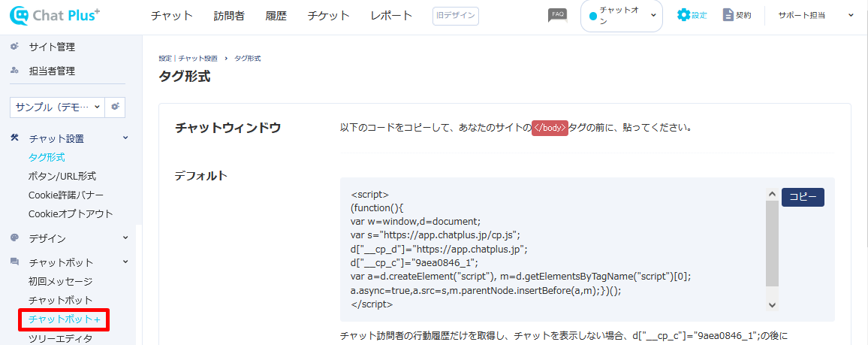Click inside the script code textarea

click(558, 250)
